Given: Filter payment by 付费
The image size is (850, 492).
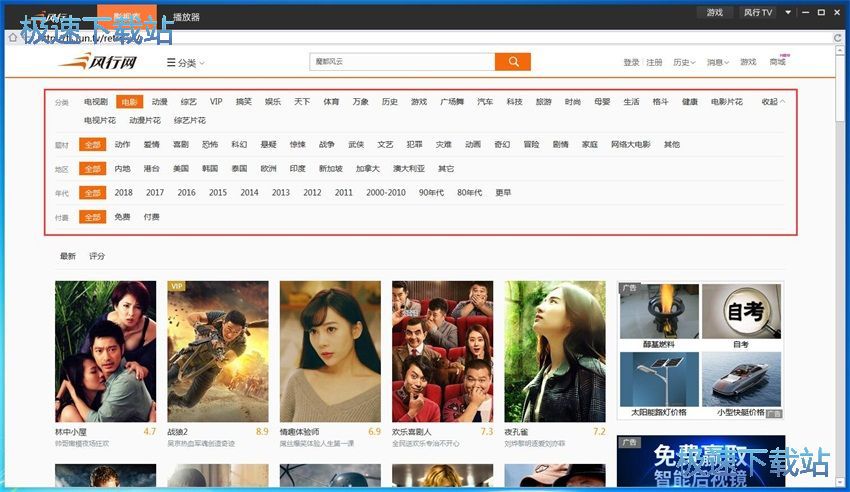Looking at the screenshot, I should [151, 217].
